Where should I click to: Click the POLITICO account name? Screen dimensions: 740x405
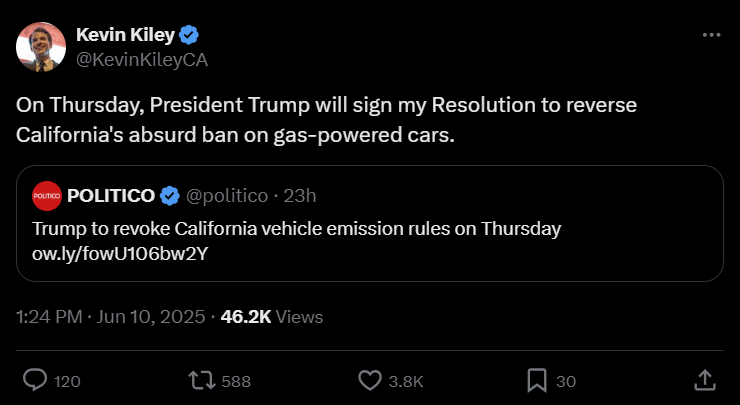pyautogui.click(x=111, y=194)
